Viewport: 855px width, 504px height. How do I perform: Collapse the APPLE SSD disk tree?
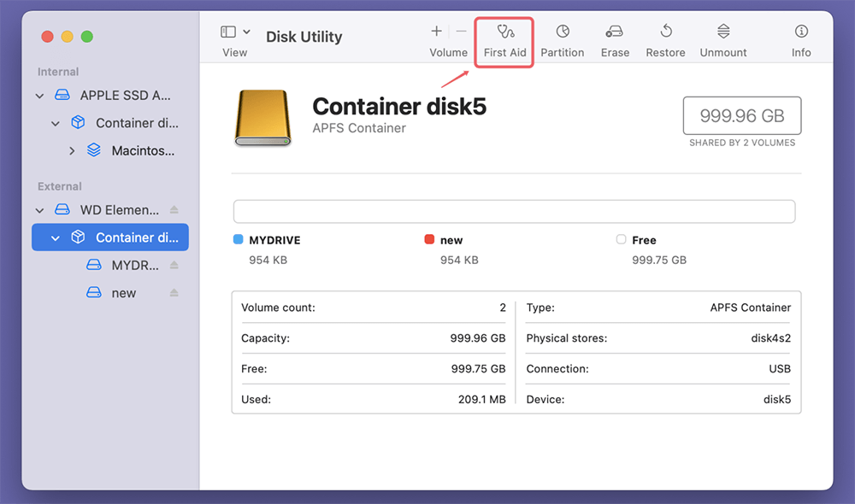click(x=40, y=97)
